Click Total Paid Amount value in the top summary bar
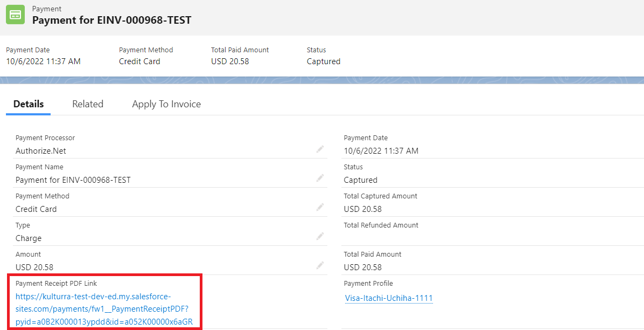The width and height of the screenshot is (644, 330). tap(230, 61)
